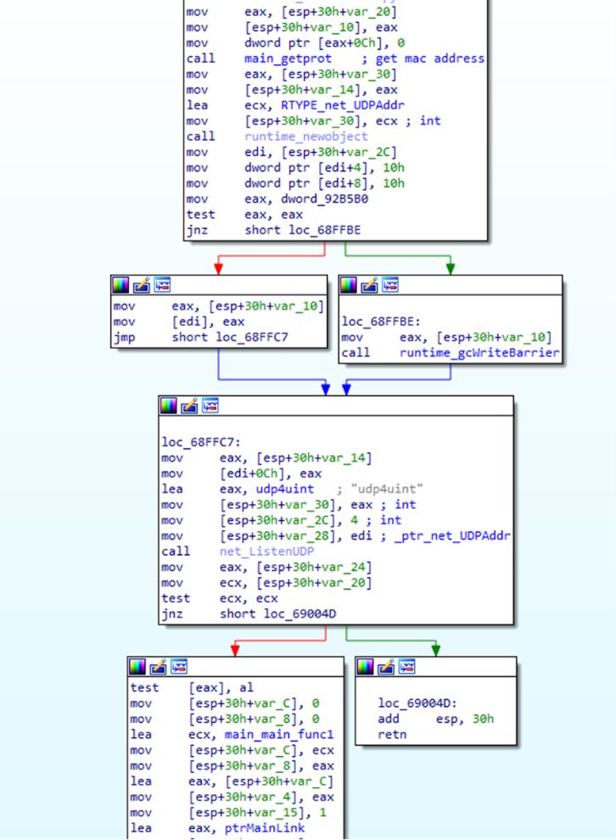Click the group nodes icon on loc_68FFC7 block
This screenshot has width=616, height=840.
[210, 406]
